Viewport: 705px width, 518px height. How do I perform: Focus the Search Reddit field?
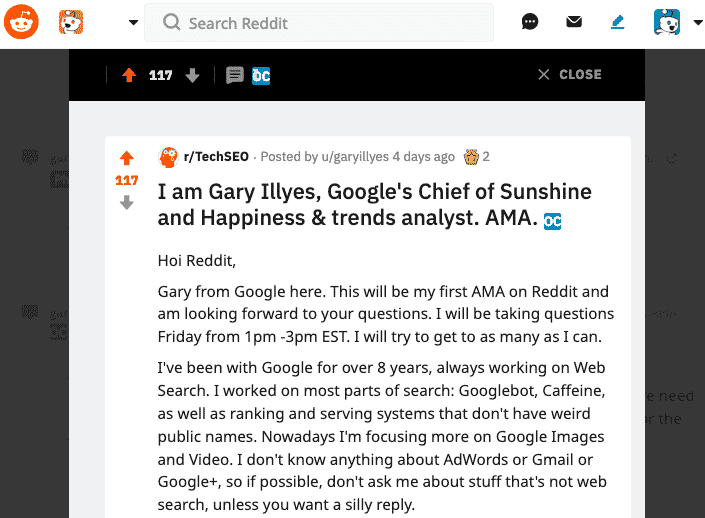(x=319, y=22)
